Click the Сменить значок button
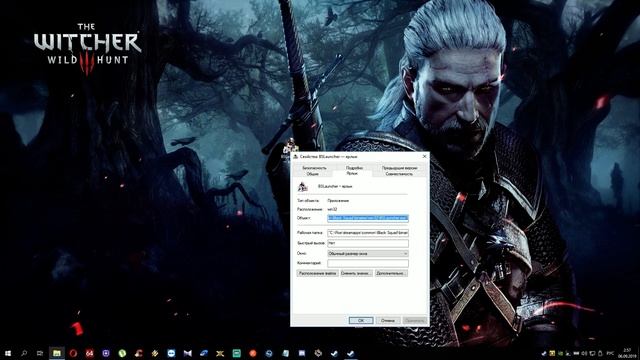 (x=356, y=273)
